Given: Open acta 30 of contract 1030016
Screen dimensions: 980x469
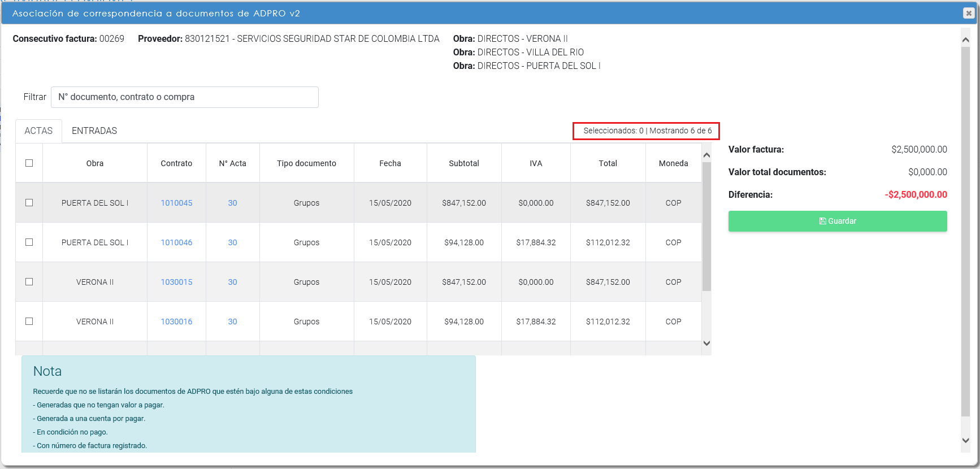Looking at the screenshot, I should click(232, 322).
